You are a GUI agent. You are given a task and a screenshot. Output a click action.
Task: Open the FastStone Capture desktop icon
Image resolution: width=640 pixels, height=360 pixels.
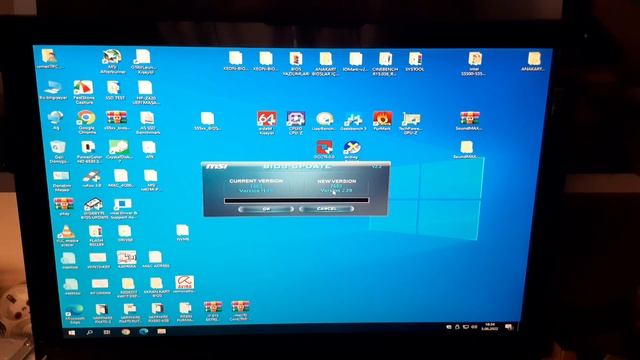point(84,91)
